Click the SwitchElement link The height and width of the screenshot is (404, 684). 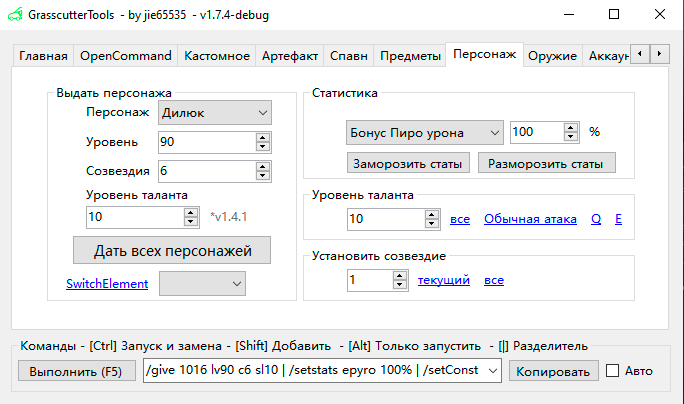(x=107, y=284)
